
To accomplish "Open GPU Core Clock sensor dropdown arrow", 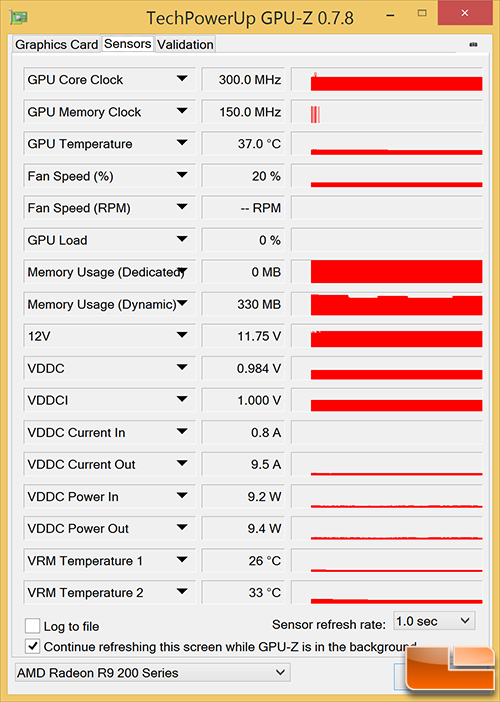I will click(182, 78).
